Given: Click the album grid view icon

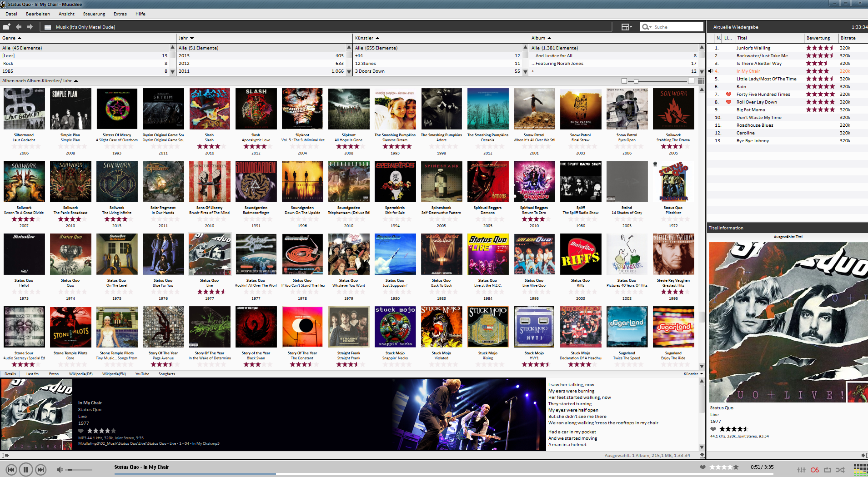Looking at the screenshot, I should [701, 81].
